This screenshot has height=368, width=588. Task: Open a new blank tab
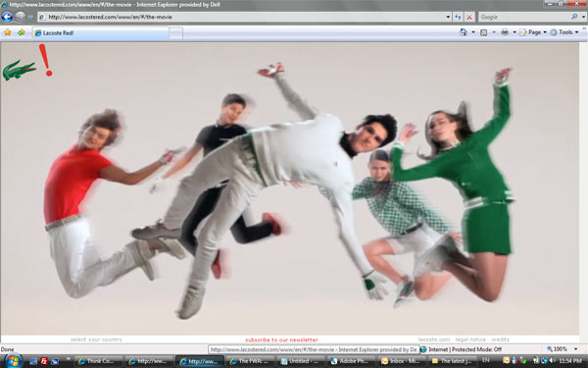[175, 33]
